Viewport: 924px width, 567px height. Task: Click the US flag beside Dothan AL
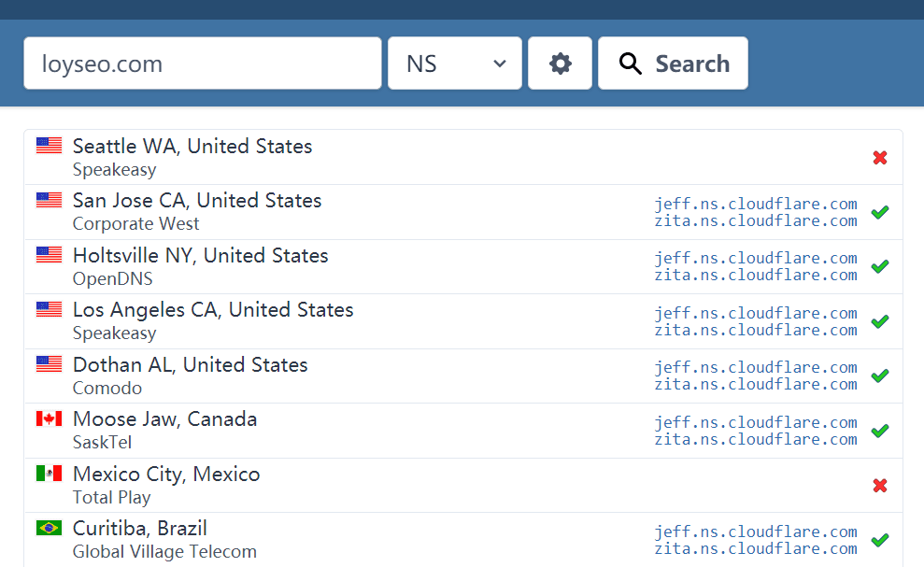(x=49, y=364)
